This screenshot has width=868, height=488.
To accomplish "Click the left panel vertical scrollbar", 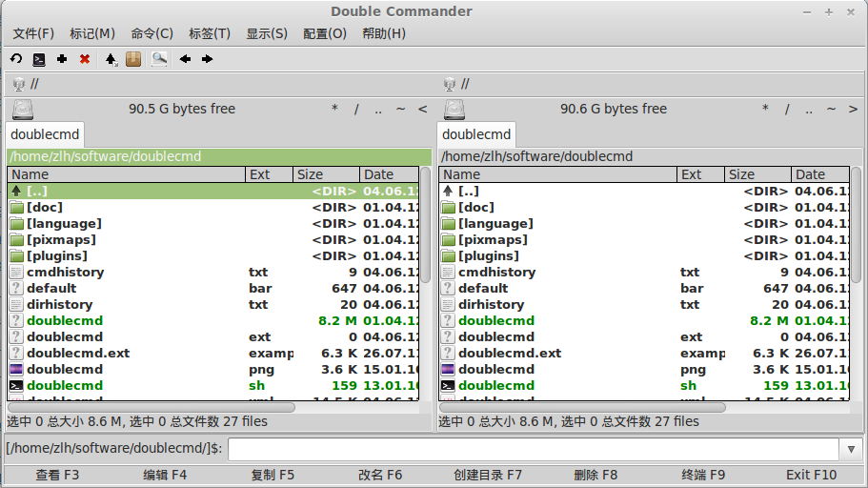I will point(425,225).
